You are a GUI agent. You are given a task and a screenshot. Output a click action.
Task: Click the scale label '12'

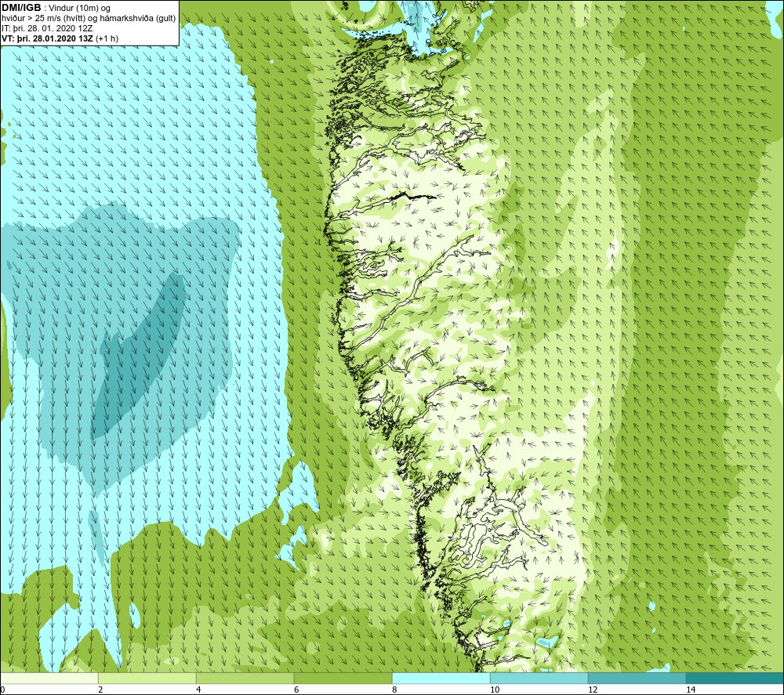pos(593,690)
